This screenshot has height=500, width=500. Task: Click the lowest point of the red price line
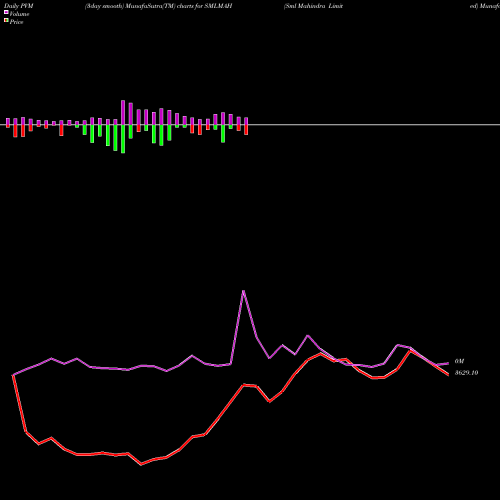coord(141,464)
